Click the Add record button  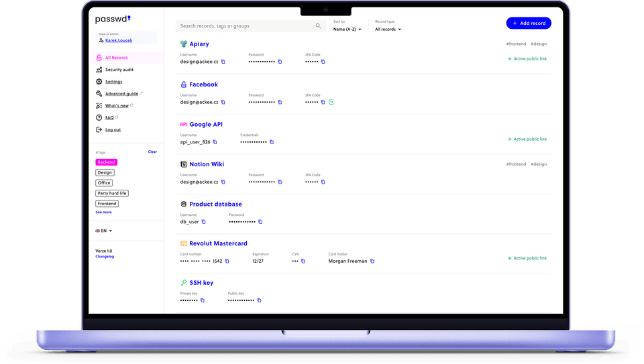(x=529, y=23)
